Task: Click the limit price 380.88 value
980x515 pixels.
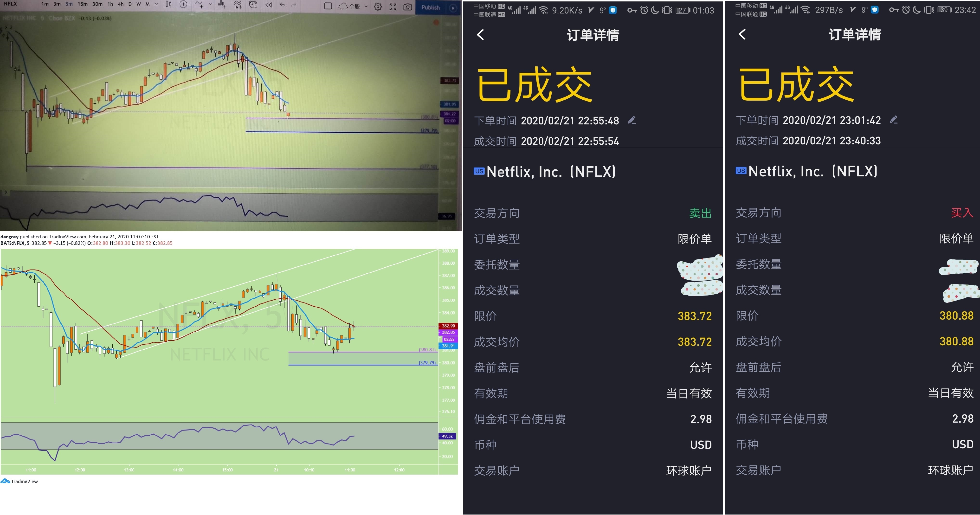Action: pyautogui.click(x=956, y=315)
